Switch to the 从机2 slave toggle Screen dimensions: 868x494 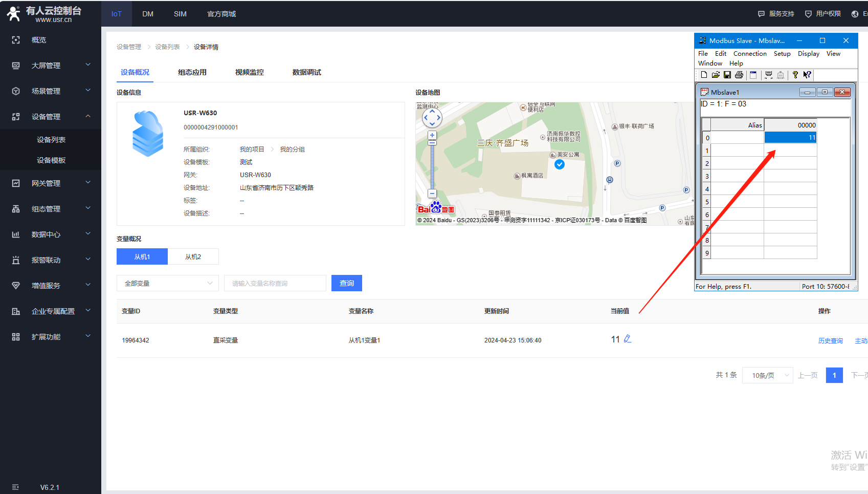193,256
